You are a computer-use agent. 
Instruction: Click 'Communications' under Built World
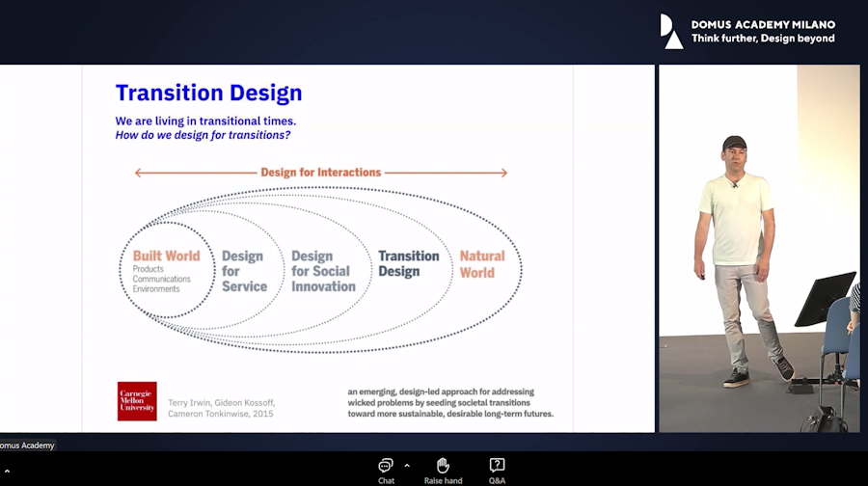(x=161, y=279)
